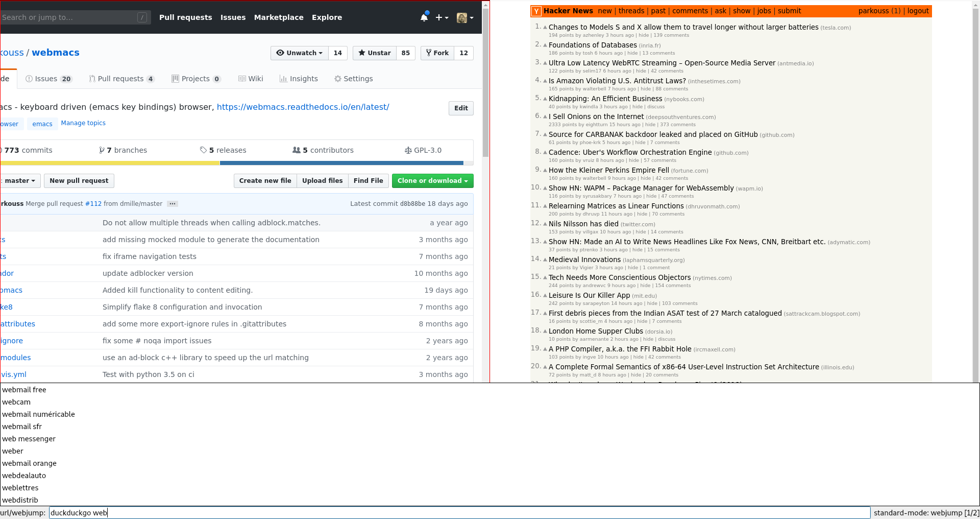This screenshot has height=519, width=980.
Task: Open the repository Settings tab
Action: (353, 79)
